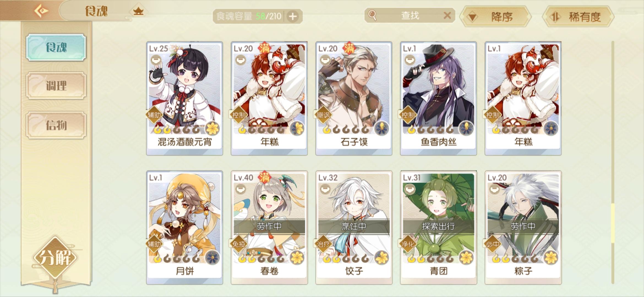The height and width of the screenshot is (297, 644).
Task: Switch to the 食魂 tab
Action: pos(56,47)
